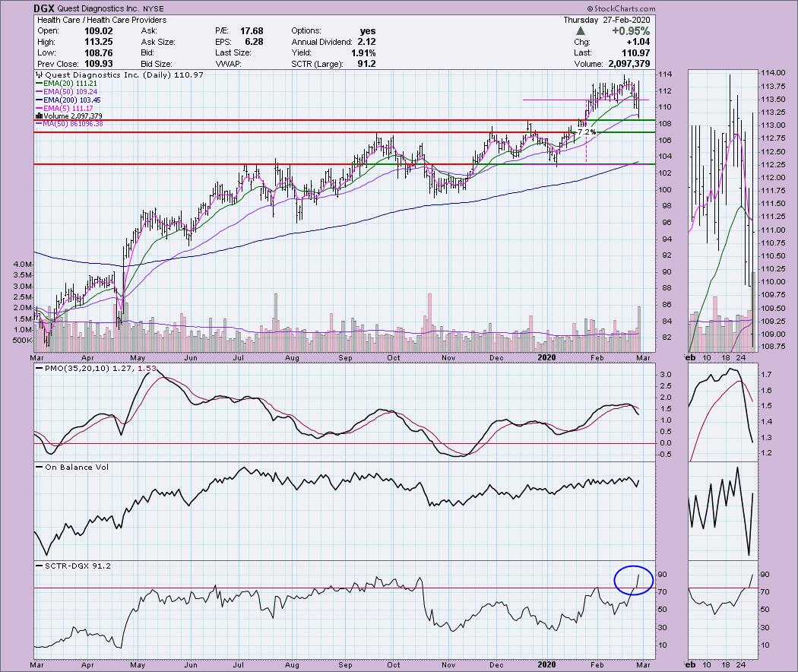The image size is (798, 672).
Task: Click the Volume value 2,097,379
Action: (629, 64)
